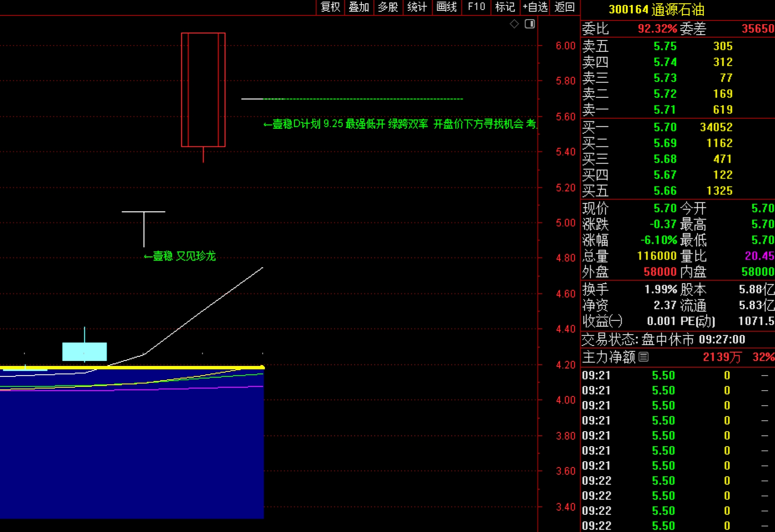Select 卖五 price 5.75

click(665, 46)
